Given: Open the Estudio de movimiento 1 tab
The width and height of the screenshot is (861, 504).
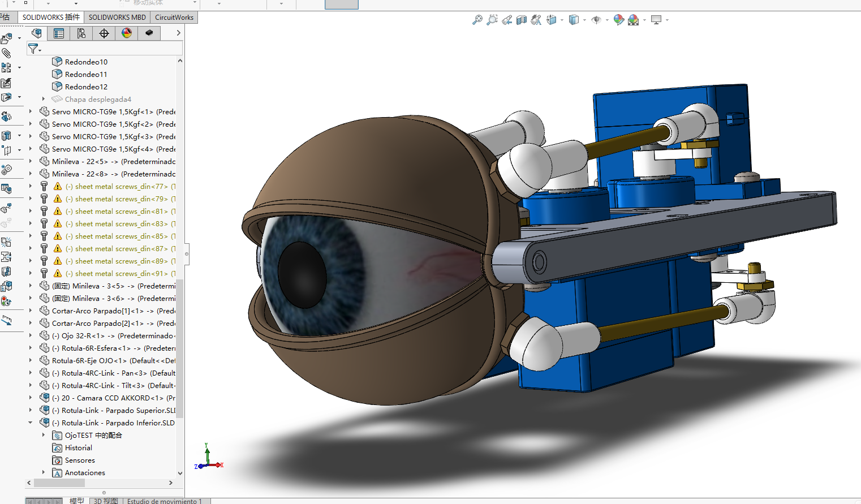Looking at the screenshot, I should click(x=164, y=501).
